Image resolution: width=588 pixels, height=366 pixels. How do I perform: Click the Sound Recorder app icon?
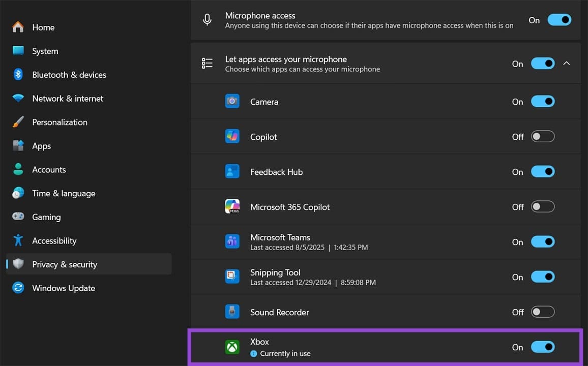[232, 312]
